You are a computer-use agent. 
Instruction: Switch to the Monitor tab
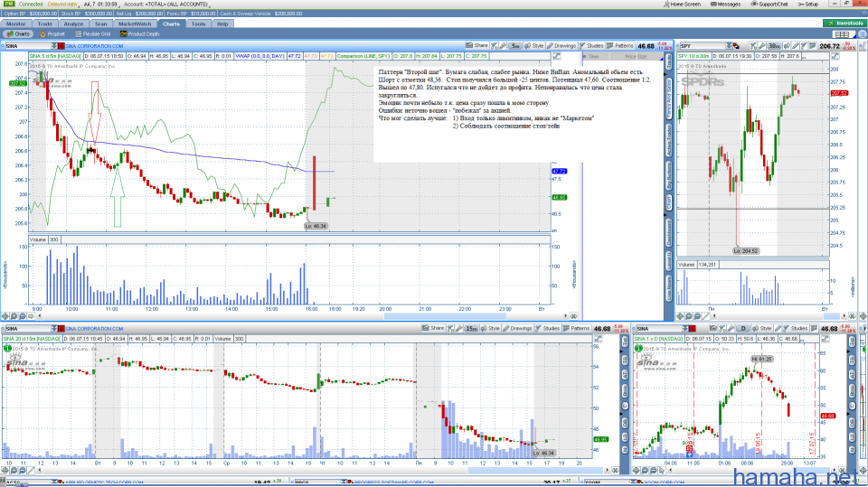tap(15, 23)
